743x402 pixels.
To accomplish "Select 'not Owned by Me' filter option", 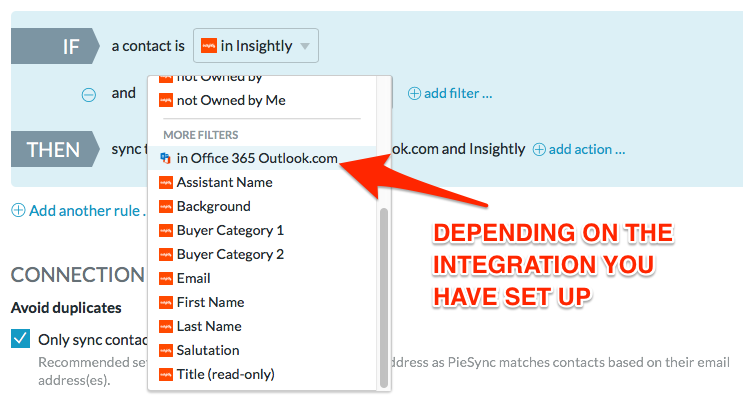I will click(262, 100).
